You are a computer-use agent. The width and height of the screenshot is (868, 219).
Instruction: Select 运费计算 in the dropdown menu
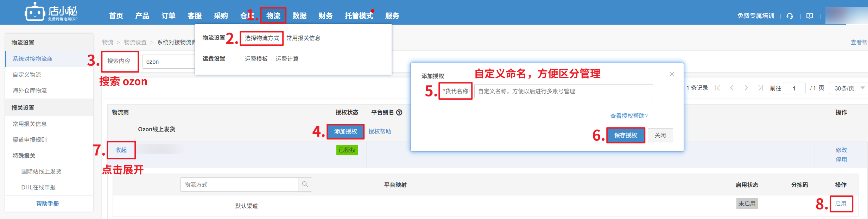(x=287, y=59)
